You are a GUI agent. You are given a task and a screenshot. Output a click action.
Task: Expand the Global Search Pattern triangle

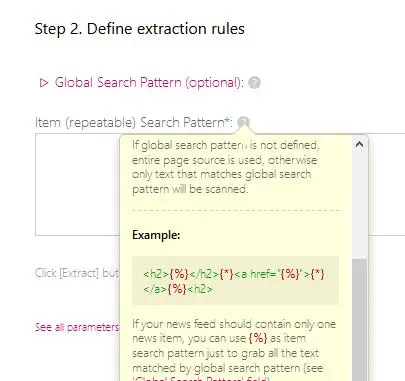tap(44, 83)
